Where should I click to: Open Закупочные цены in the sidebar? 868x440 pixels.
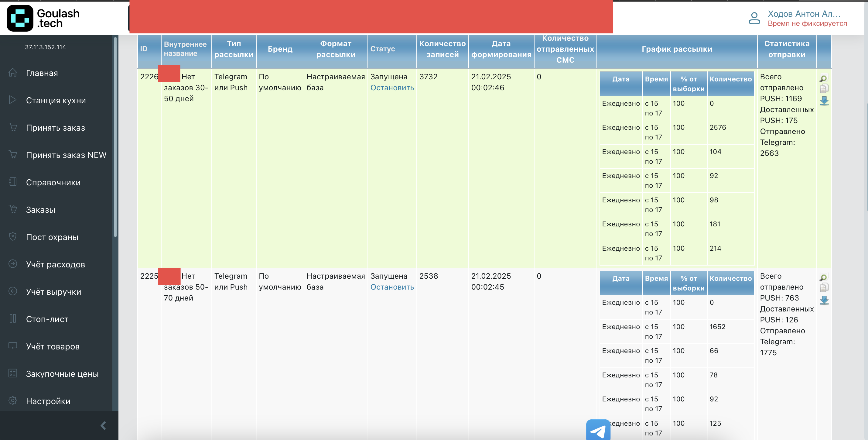click(62, 373)
